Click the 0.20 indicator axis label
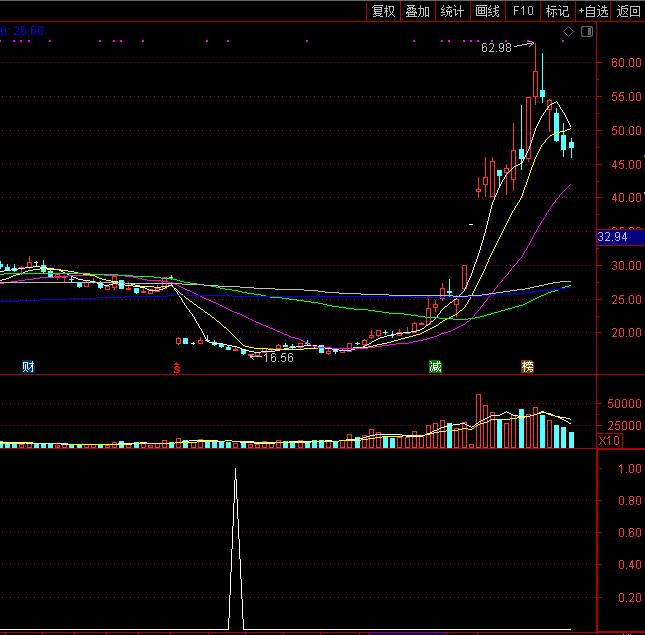This screenshot has height=635, width=645. tap(630, 598)
